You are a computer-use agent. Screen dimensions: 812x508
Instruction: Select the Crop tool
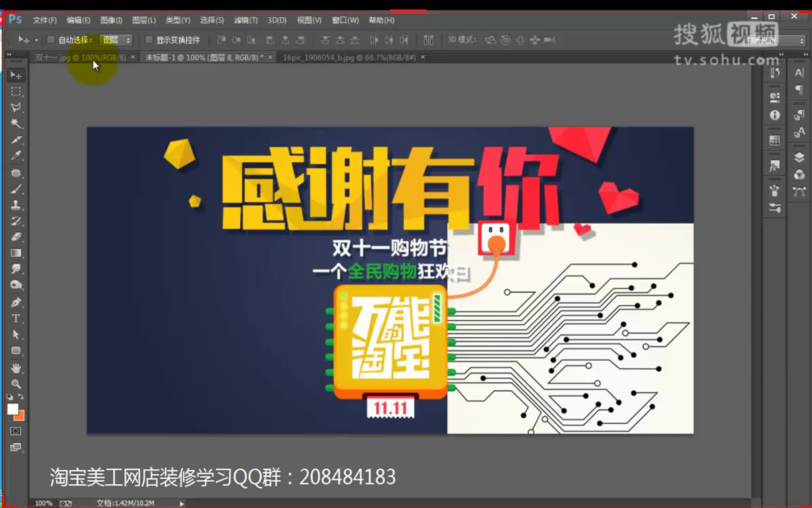pyautogui.click(x=16, y=140)
